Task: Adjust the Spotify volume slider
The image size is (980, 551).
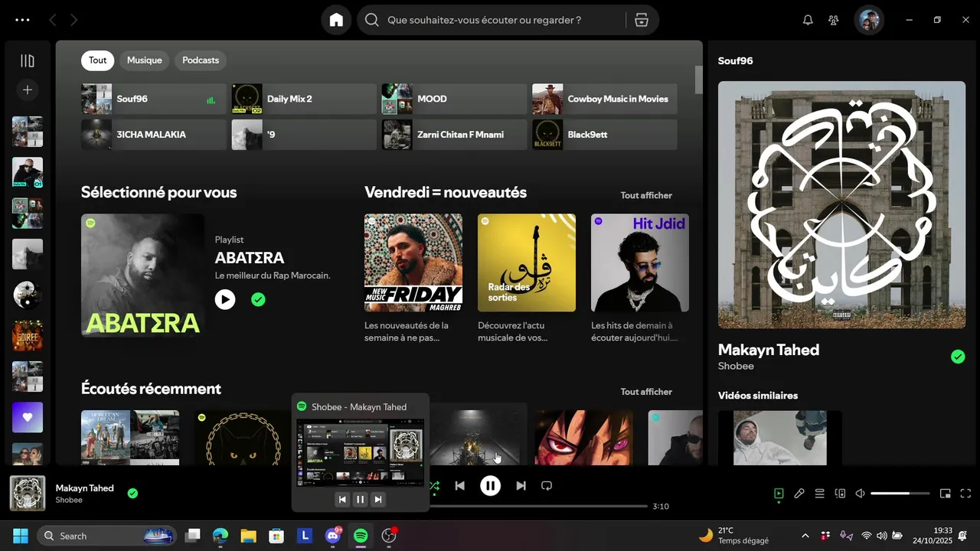Action: tap(900, 494)
